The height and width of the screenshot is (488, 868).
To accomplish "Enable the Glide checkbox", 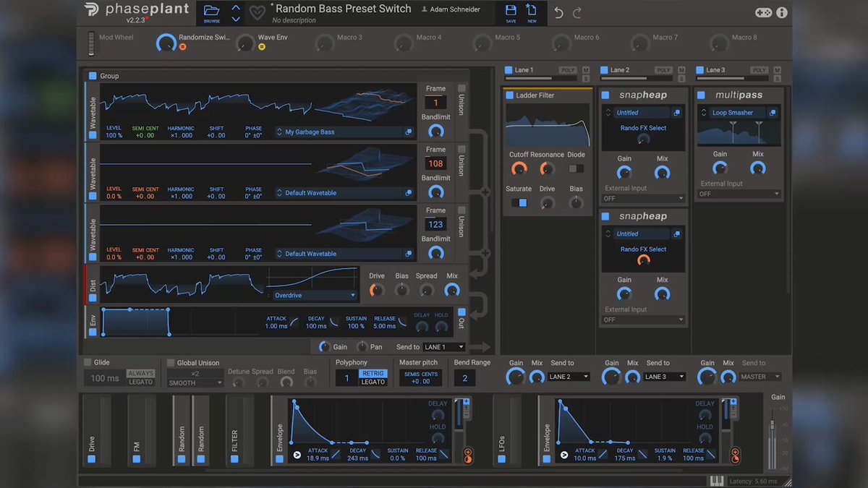I will (88, 363).
